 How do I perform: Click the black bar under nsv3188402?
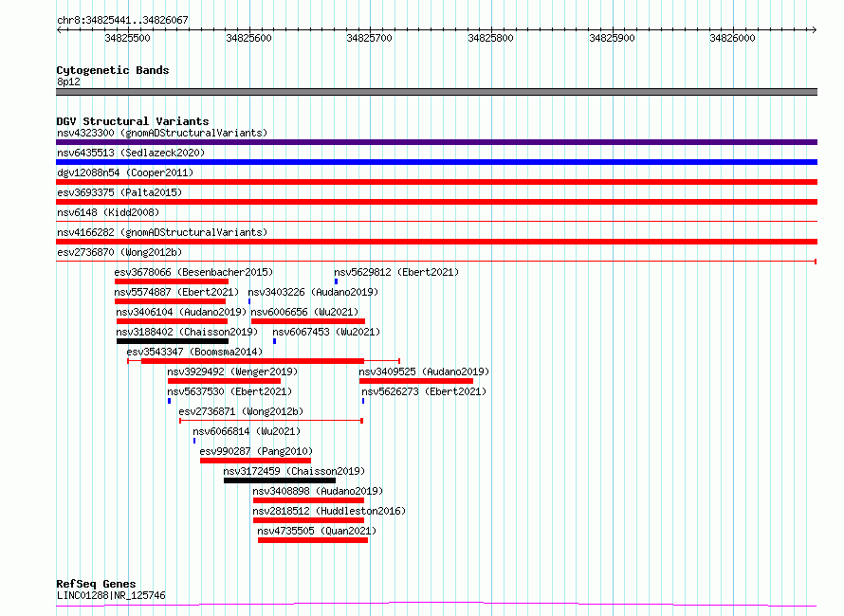tap(173, 341)
